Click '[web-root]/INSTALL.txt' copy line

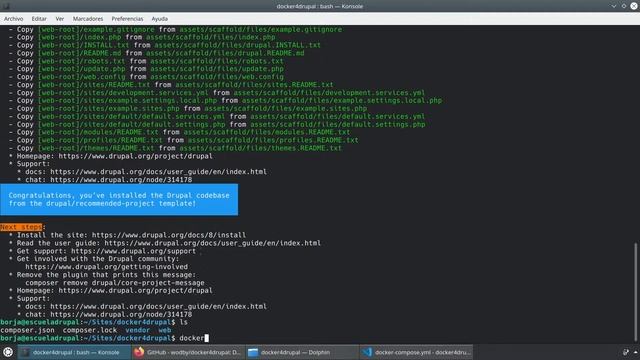(164, 45)
